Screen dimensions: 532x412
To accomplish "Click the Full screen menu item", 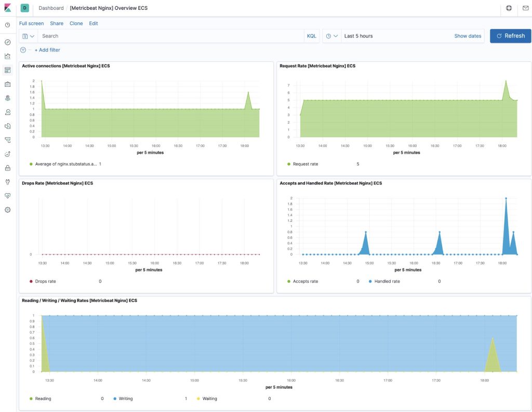I will pyautogui.click(x=32, y=23).
